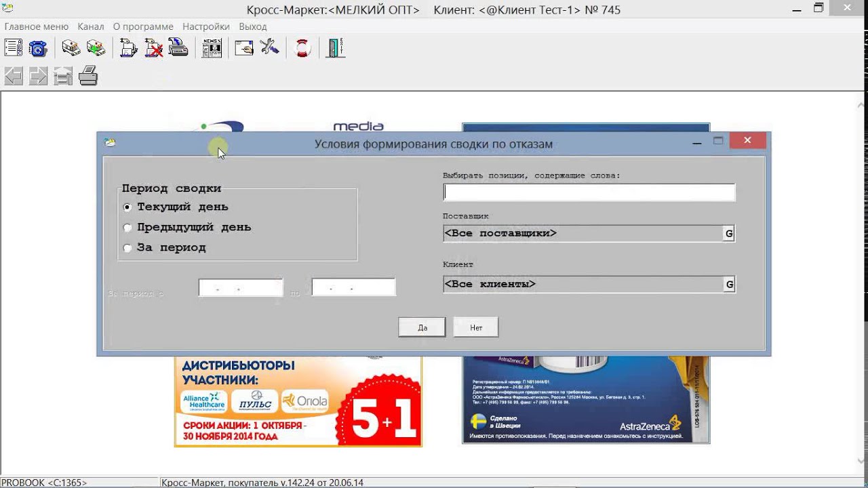Select the За период radio button
868x488 pixels.
click(127, 248)
